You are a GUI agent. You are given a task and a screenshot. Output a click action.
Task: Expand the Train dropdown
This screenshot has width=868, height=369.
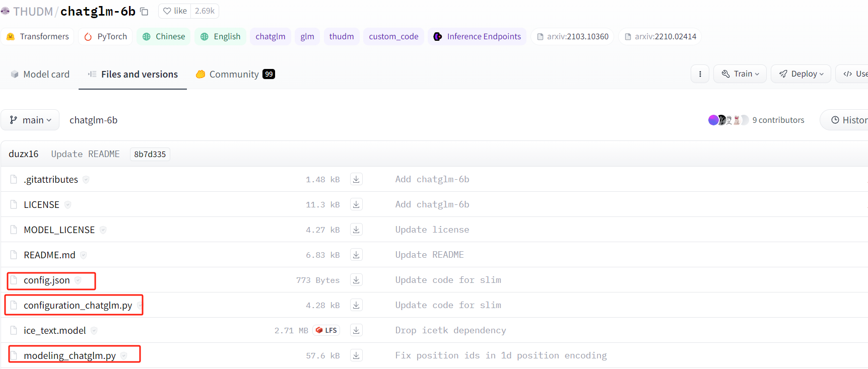tap(740, 73)
